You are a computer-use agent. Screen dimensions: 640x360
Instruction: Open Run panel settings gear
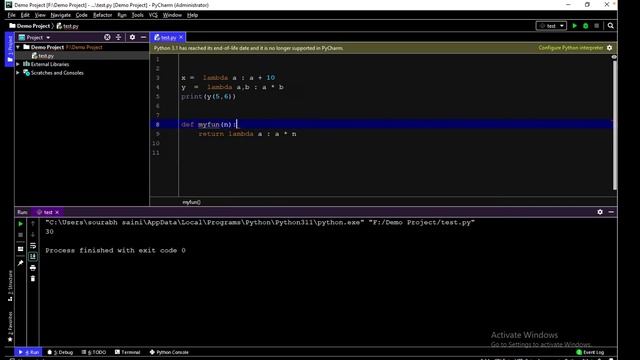[600, 212]
